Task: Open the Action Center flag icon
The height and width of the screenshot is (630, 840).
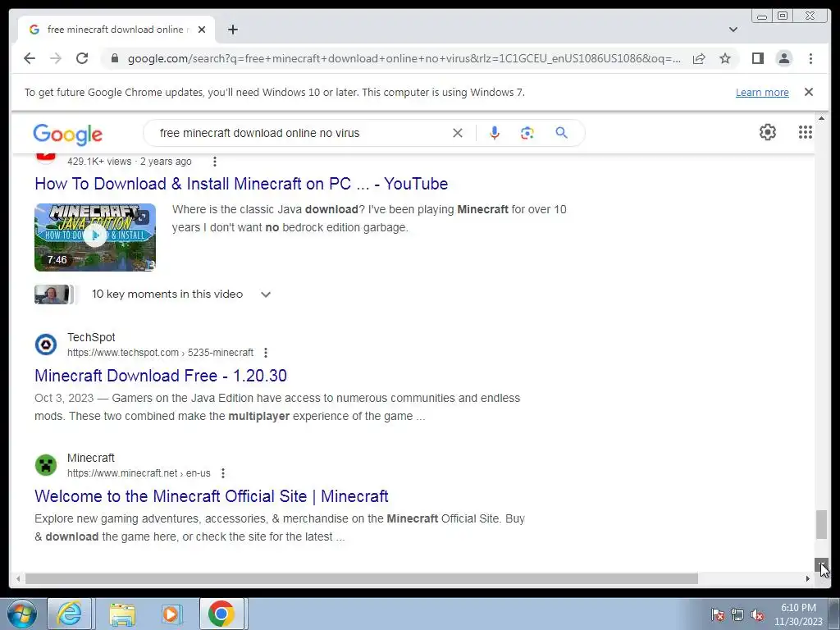Action: point(718,614)
